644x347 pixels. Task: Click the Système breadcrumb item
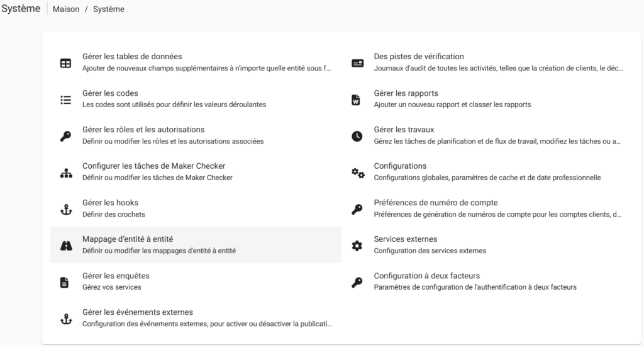(x=108, y=9)
